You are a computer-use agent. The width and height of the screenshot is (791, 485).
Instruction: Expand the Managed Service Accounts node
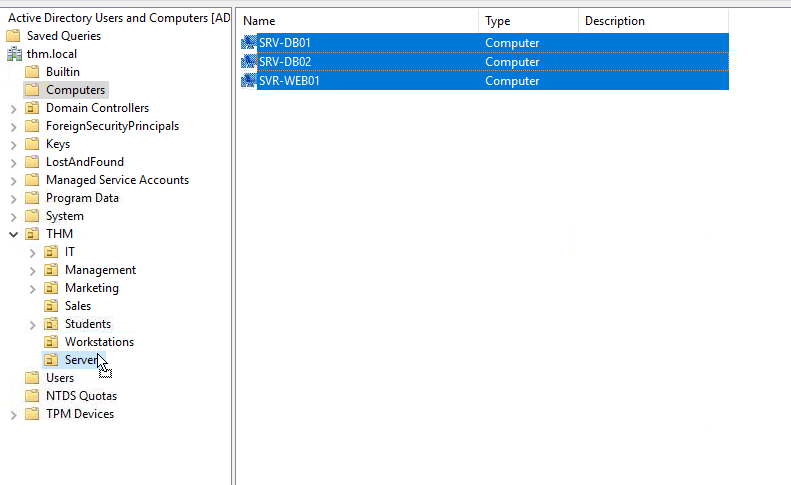point(13,180)
